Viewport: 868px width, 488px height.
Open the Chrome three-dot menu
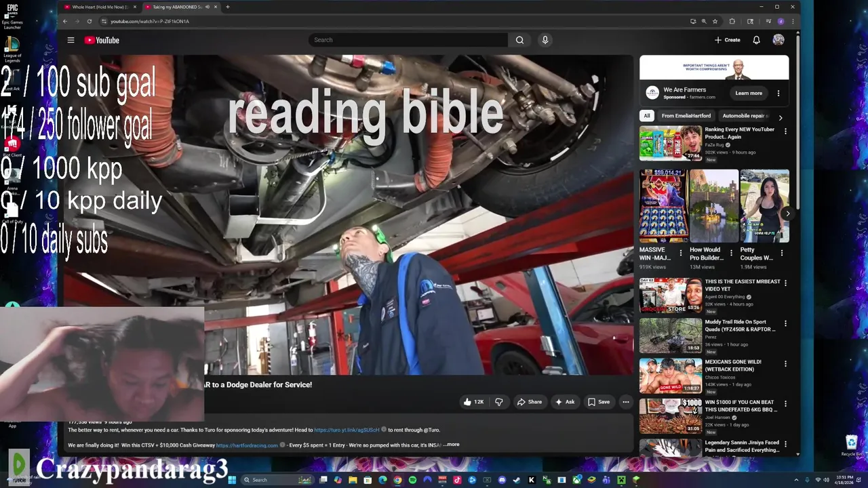pyautogui.click(x=793, y=21)
